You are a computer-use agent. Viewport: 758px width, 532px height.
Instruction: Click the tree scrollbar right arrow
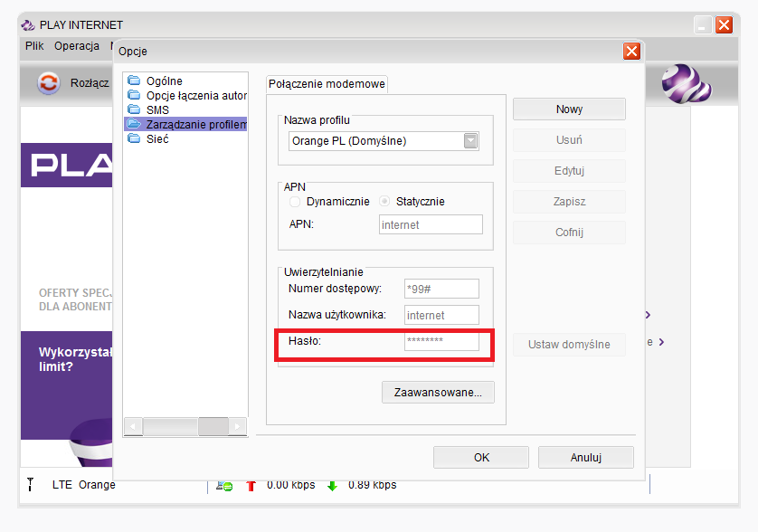click(237, 426)
